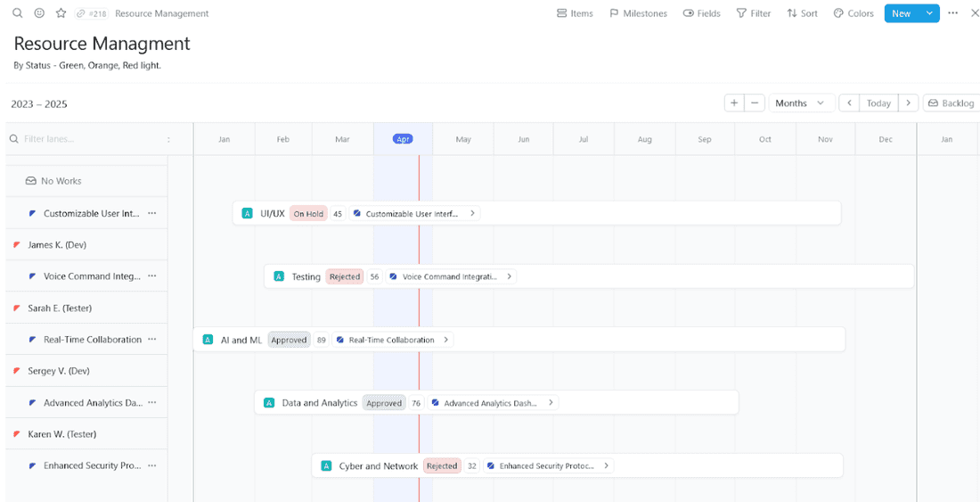
Task: Zoom in timeline with plus button
Action: tap(734, 103)
